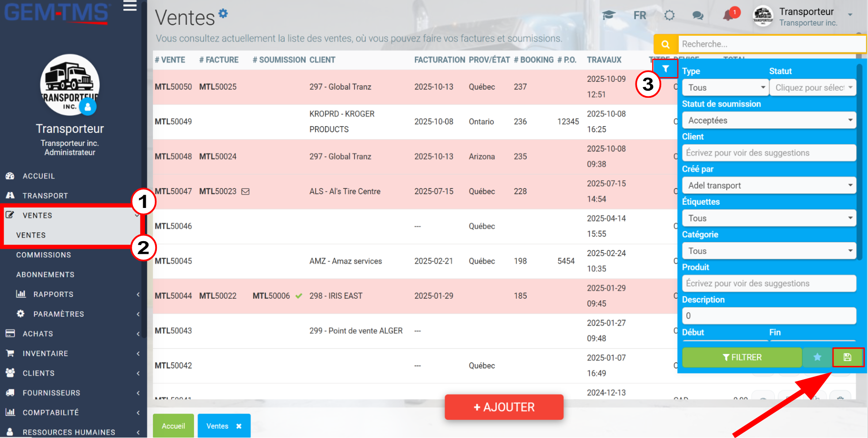Toggle the hamburger sidebar menu
This screenshot has height=438, width=868.
click(x=130, y=6)
